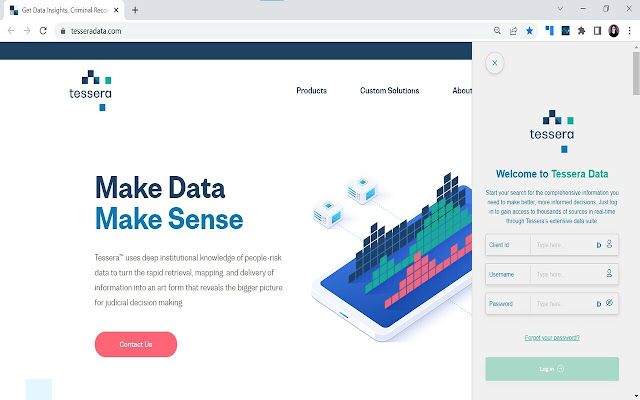Click the Log in button
Screen dimensions: 640x400
[x=552, y=369]
